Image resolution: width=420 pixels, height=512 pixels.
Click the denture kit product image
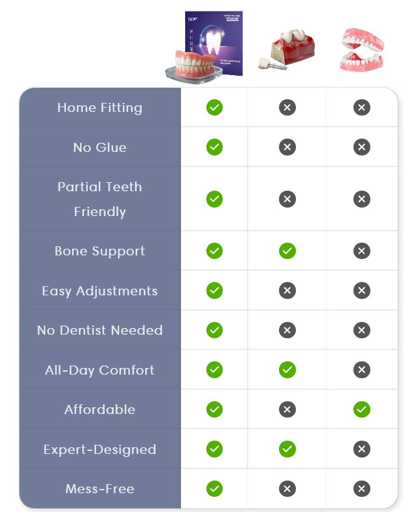coord(205,47)
